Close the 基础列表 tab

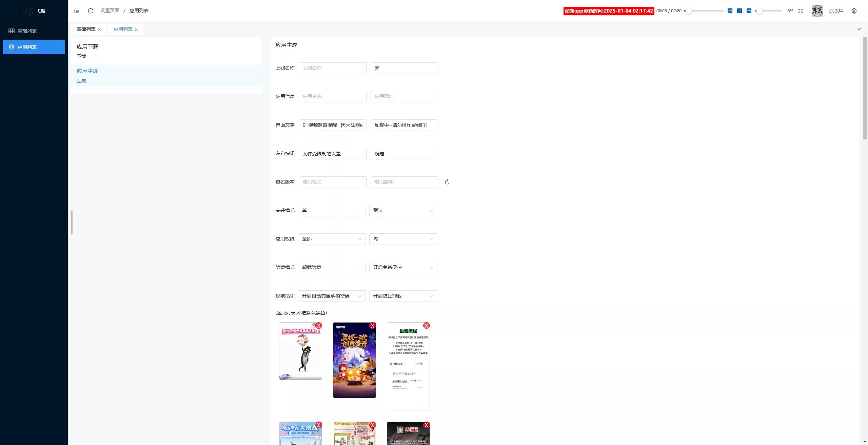point(99,30)
